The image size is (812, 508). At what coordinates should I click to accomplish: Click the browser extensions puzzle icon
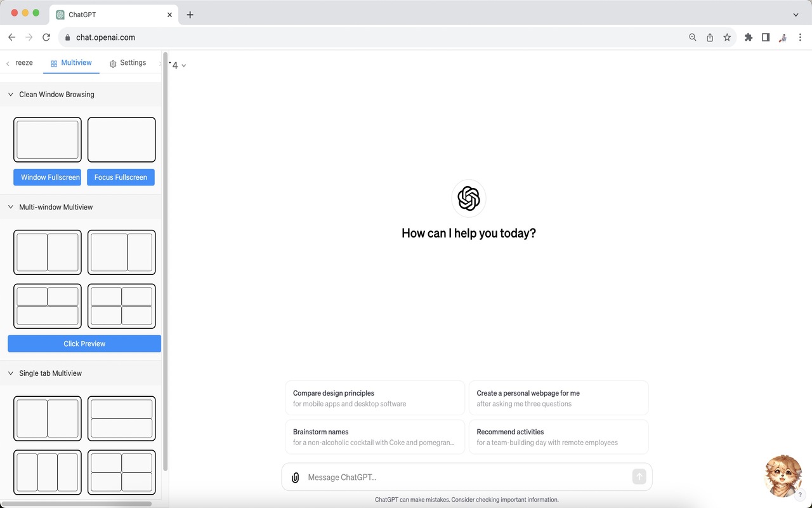[748, 37]
